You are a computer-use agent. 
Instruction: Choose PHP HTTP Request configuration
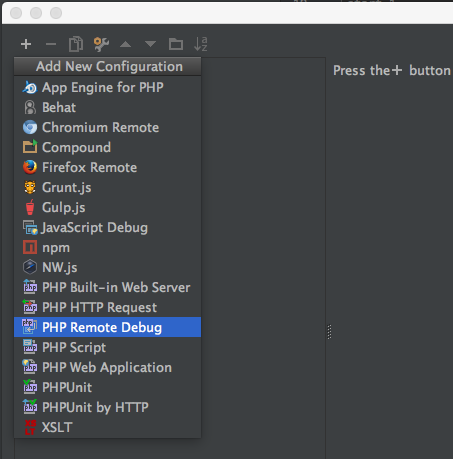(107, 307)
